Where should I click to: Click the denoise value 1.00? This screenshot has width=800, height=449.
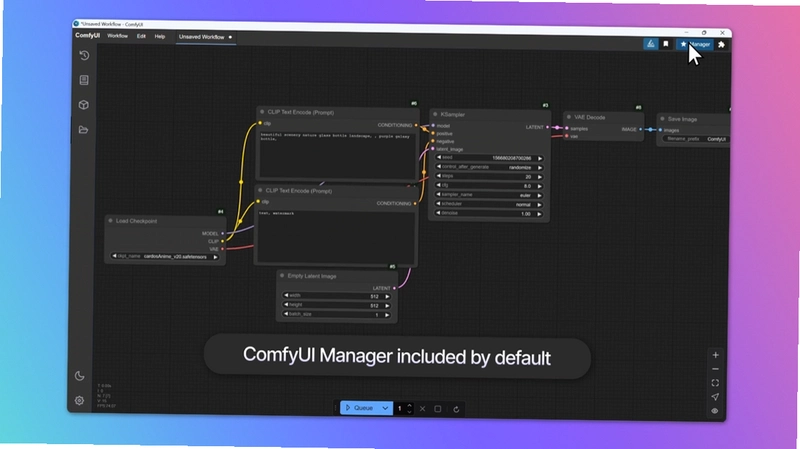526,214
